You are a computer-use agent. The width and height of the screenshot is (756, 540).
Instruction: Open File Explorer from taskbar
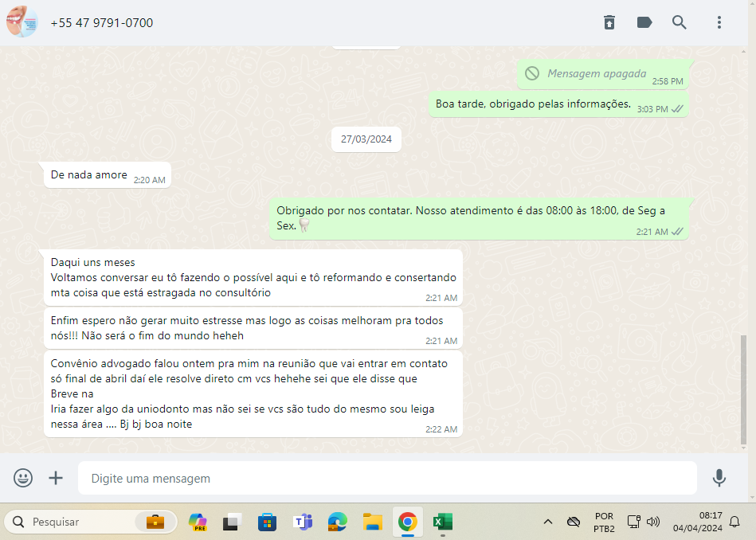click(x=372, y=522)
